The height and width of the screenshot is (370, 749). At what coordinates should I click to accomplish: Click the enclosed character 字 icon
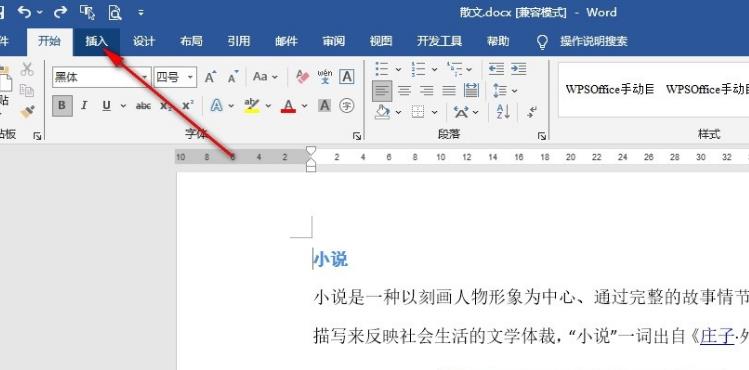(347, 106)
